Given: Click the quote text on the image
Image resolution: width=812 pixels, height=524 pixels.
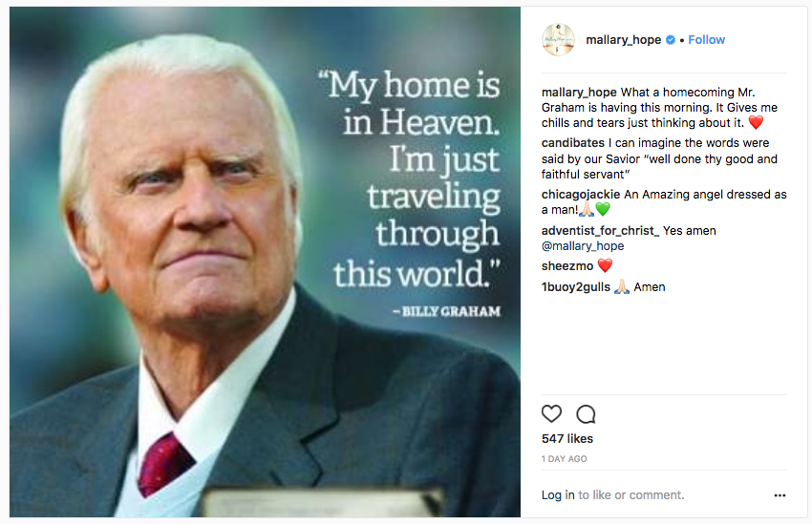Looking at the screenshot, I should 416,181.
